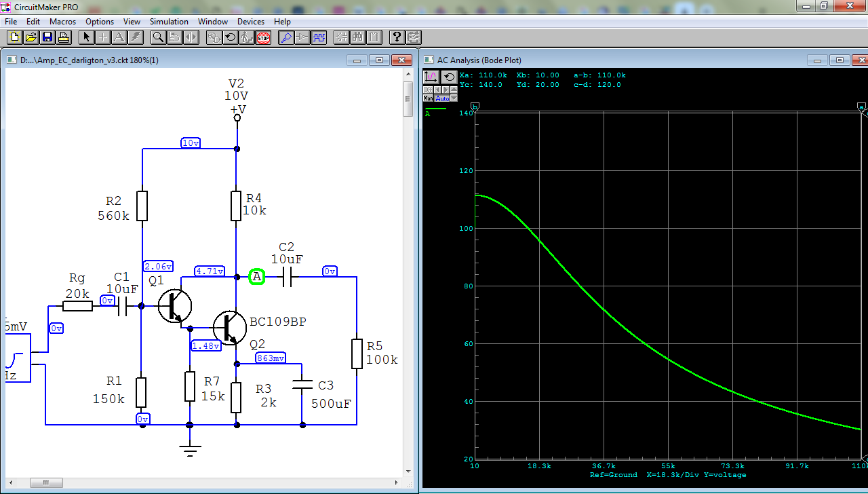Print the schematic

click(x=63, y=37)
